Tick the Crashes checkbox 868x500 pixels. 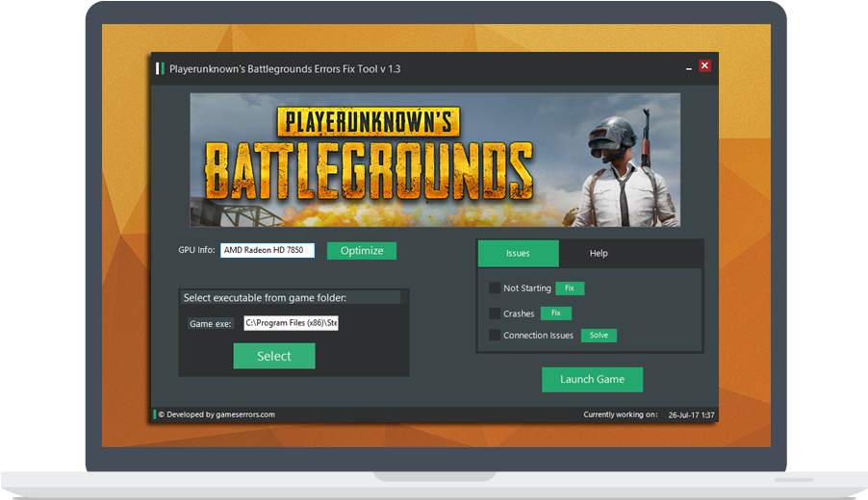[x=495, y=313]
